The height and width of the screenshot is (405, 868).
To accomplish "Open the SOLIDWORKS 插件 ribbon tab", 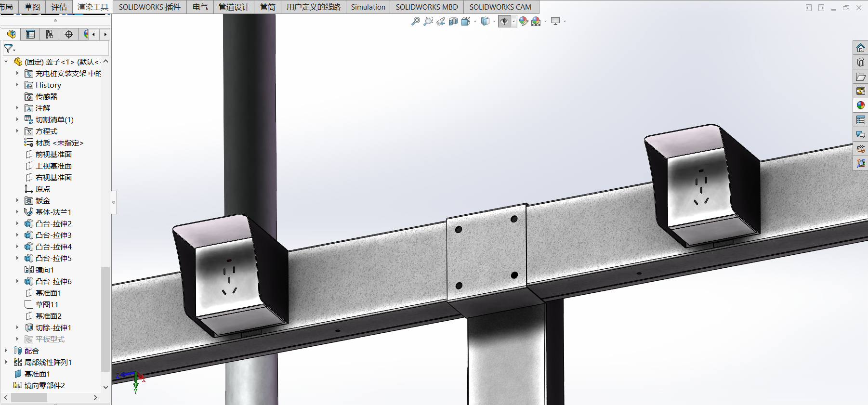I will (150, 7).
